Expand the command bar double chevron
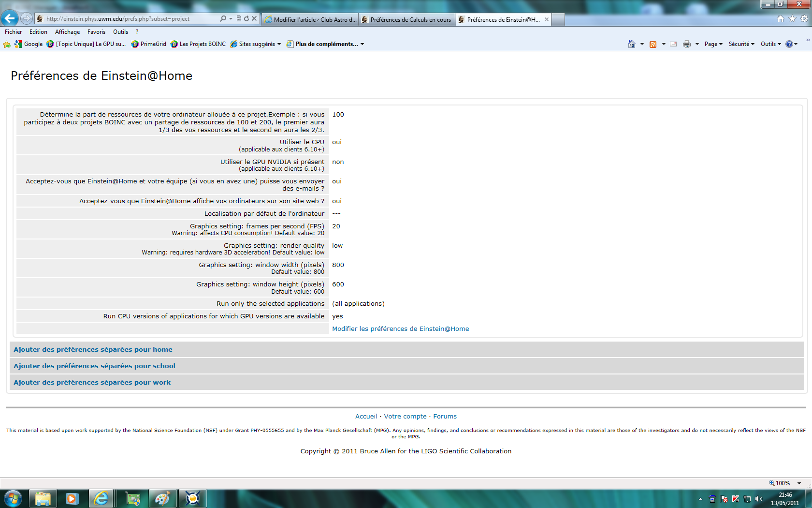Screen dimensions: 812x508 tap(808, 40)
